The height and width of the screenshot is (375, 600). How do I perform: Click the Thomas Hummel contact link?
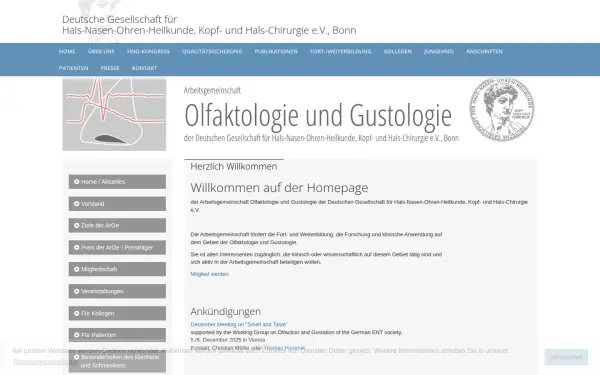coord(284,348)
